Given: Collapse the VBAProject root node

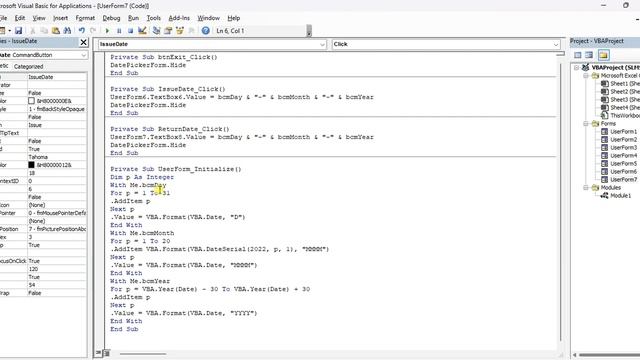Looking at the screenshot, I should tap(576, 67).
